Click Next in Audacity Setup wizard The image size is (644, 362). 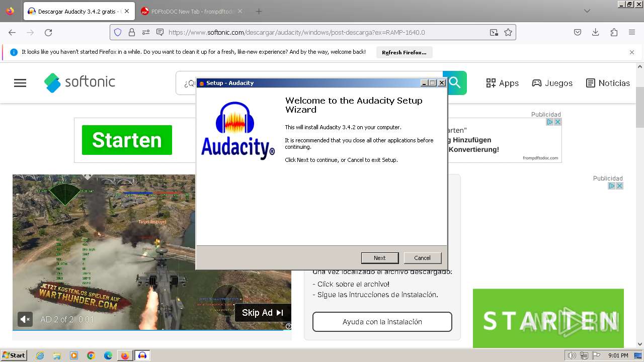(x=380, y=258)
